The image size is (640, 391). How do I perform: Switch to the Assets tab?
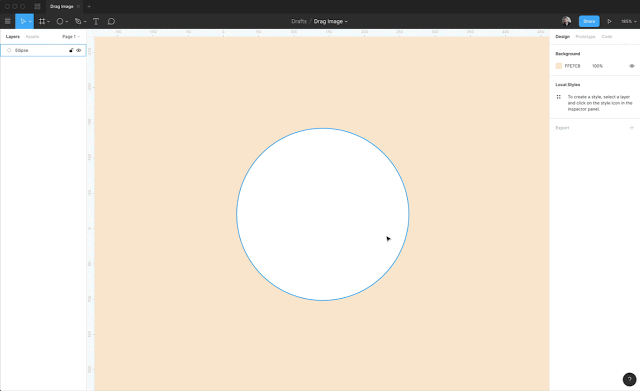point(32,36)
